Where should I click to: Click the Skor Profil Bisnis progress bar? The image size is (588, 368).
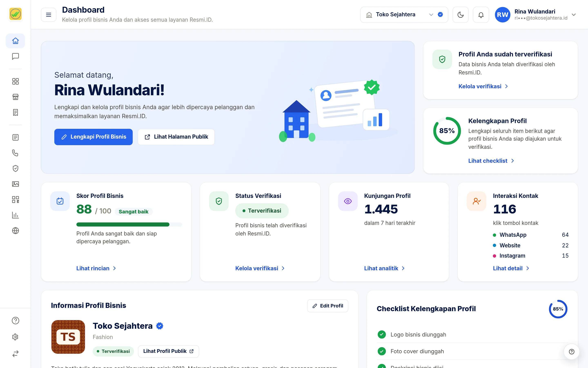[129, 224]
